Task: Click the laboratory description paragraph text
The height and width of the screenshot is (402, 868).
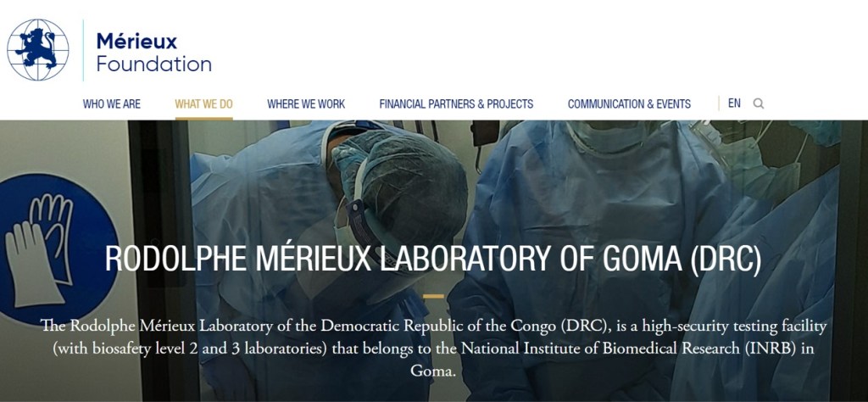Action: click(433, 348)
